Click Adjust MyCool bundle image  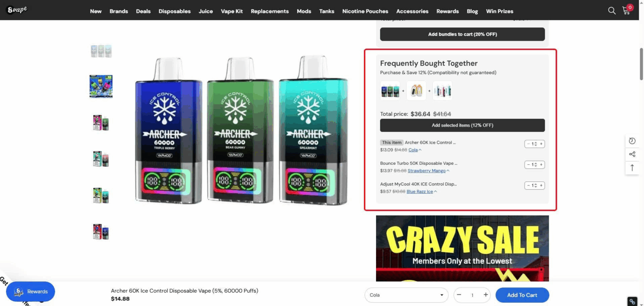(442, 91)
